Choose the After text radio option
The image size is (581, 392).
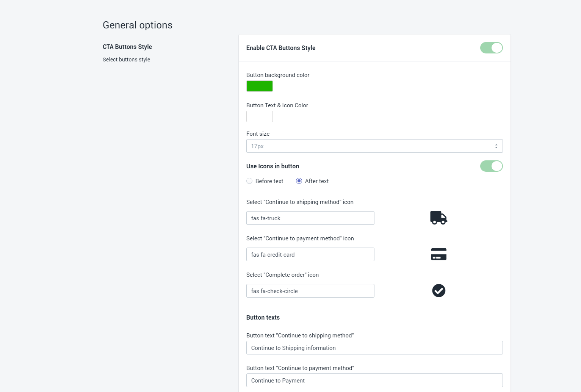[x=299, y=181]
